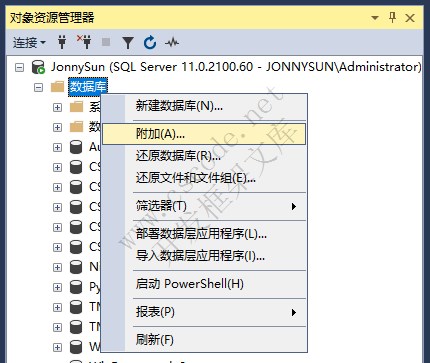Click the database cylinder icon beside Au
430x363 pixels.
76,147
